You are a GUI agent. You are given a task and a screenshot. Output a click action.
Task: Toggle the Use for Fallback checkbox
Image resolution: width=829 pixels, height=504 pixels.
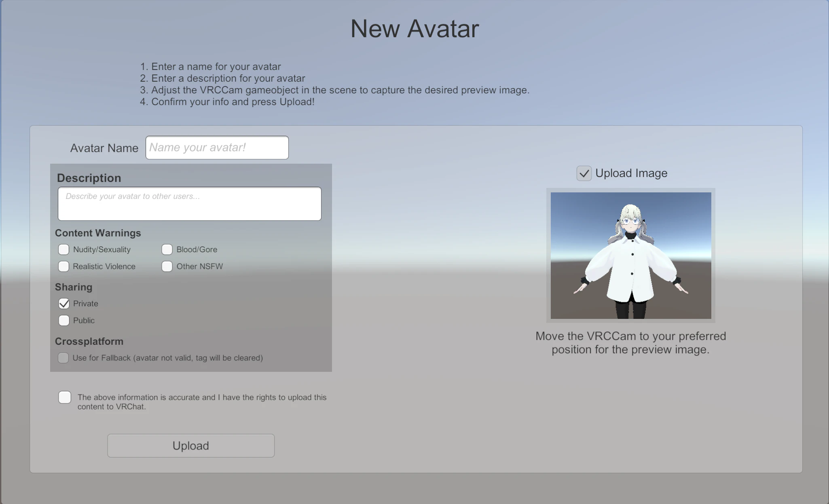(63, 358)
